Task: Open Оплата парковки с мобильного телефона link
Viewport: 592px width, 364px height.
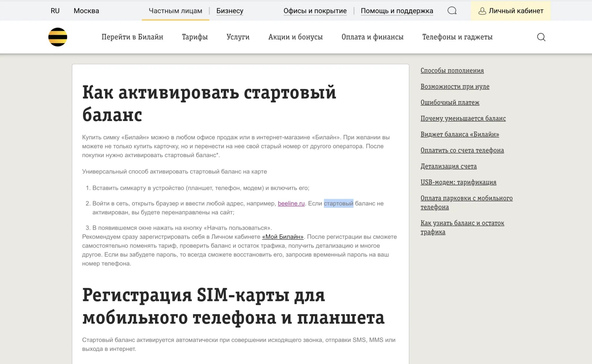Action: (467, 203)
